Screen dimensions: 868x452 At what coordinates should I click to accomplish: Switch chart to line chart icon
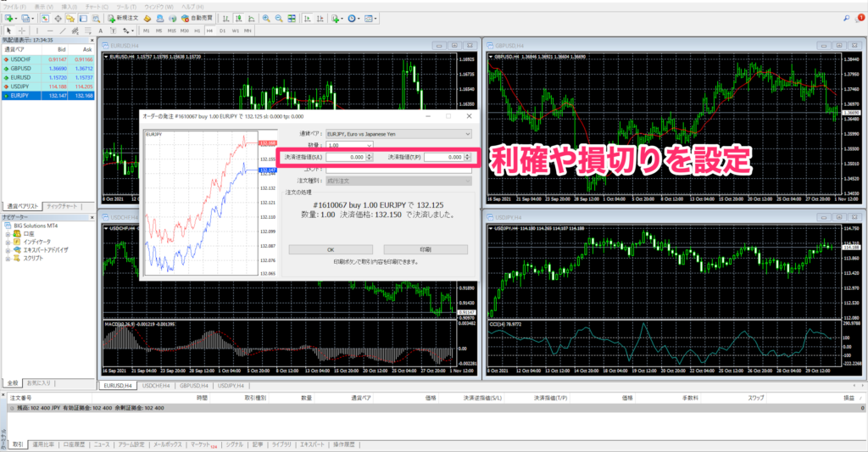(x=251, y=19)
